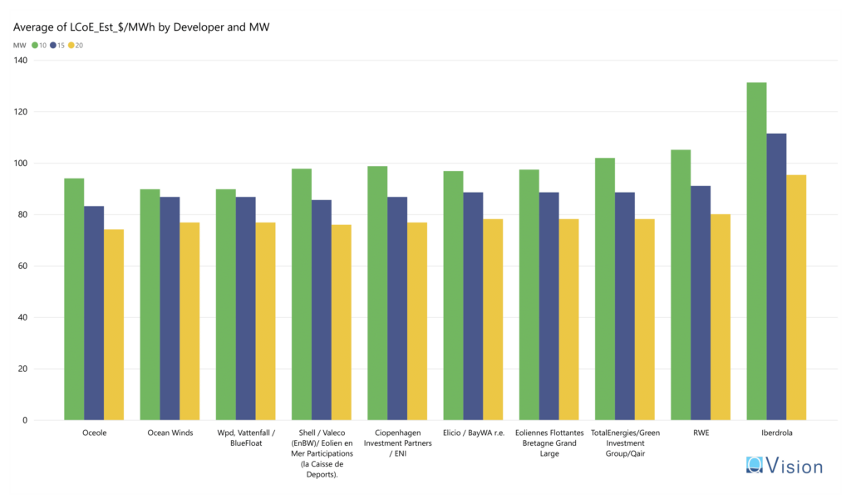This screenshot has height=504, width=851.
Task: Click the Iberdrola axis label
Action: pos(777,433)
